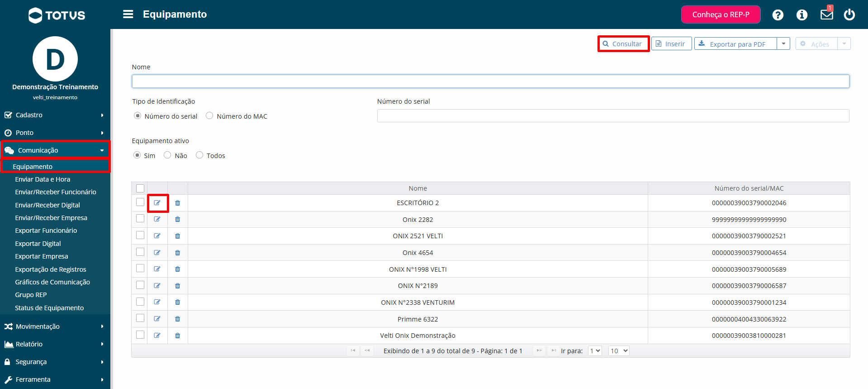The width and height of the screenshot is (868, 389).
Task: Edit the Onix 4654 row
Action: pos(157,253)
